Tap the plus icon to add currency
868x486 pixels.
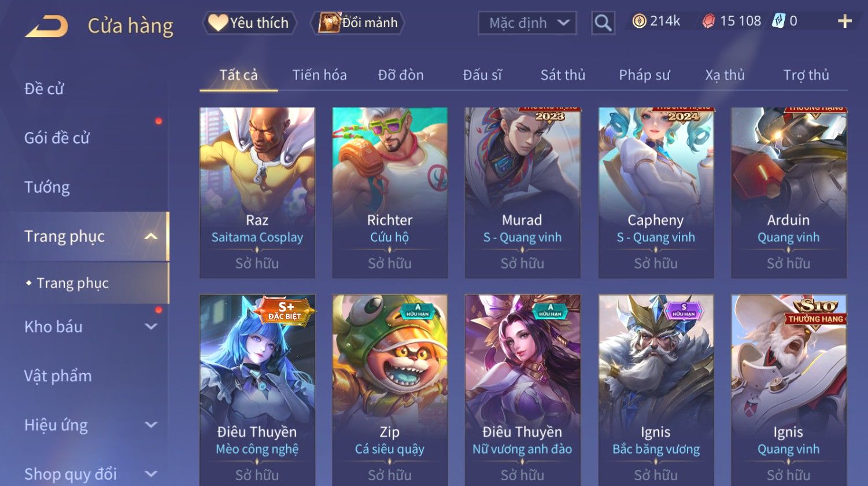click(x=844, y=21)
